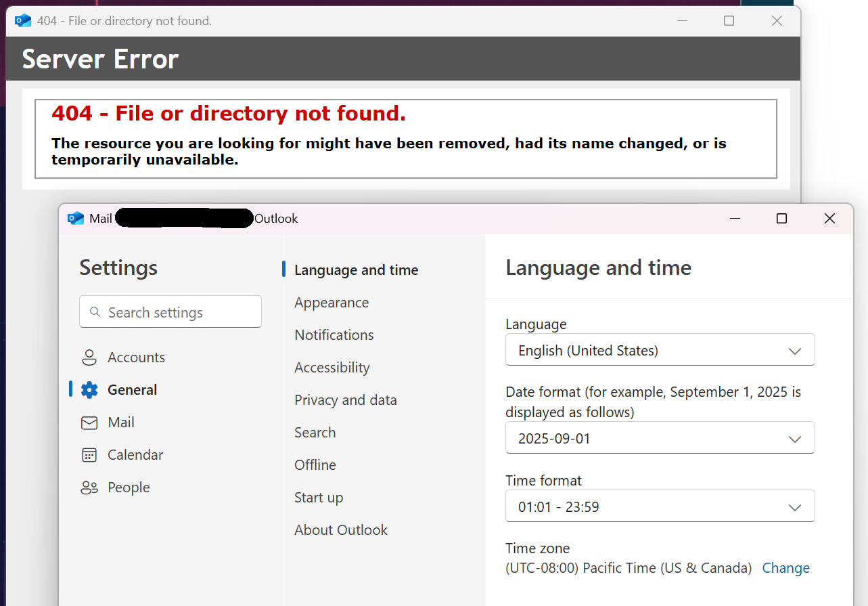Minimize the 404 error window
868x606 pixels.
coord(681,21)
